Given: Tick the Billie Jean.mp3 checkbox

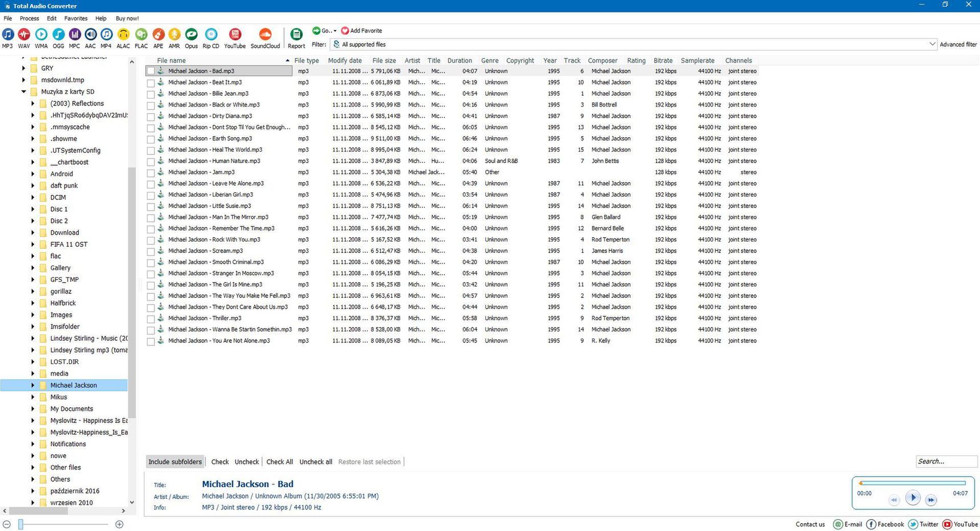Looking at the screenshot, I should tap(151, 94).
